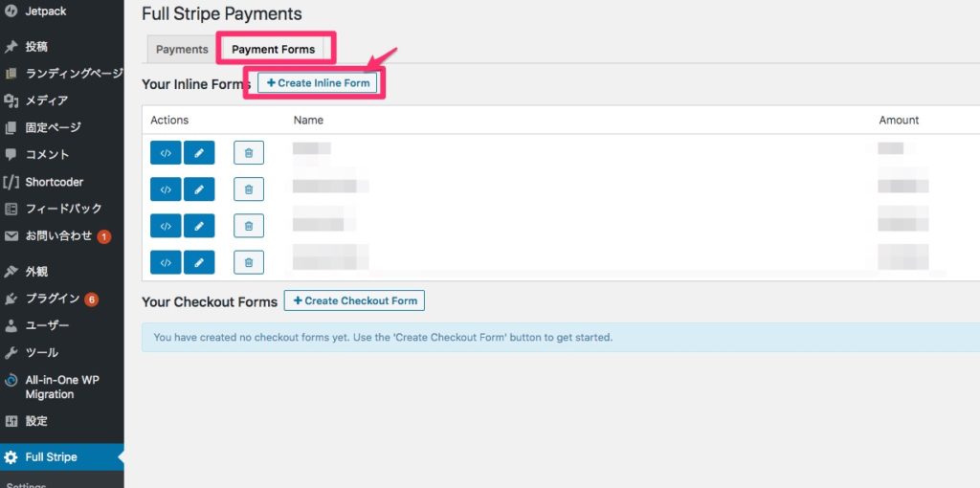Viewport: 980px width, 488px height.
Task: Click the フィードバック feedback icon
Action: click(x=11, y=209)
